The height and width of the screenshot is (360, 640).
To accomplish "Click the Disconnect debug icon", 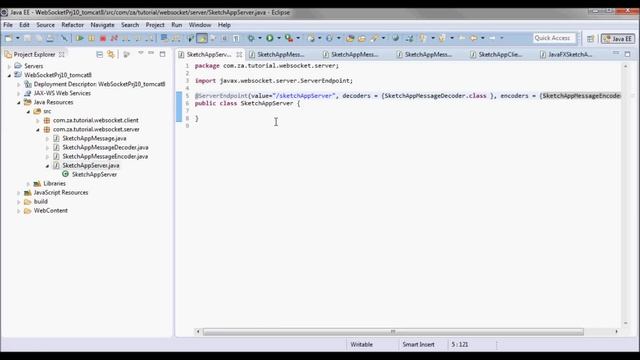I will coord(114,38).
